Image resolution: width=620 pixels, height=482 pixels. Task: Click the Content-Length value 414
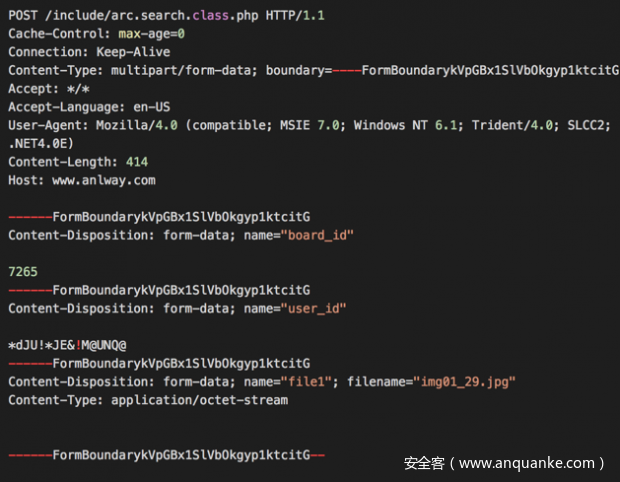[137, 162]
